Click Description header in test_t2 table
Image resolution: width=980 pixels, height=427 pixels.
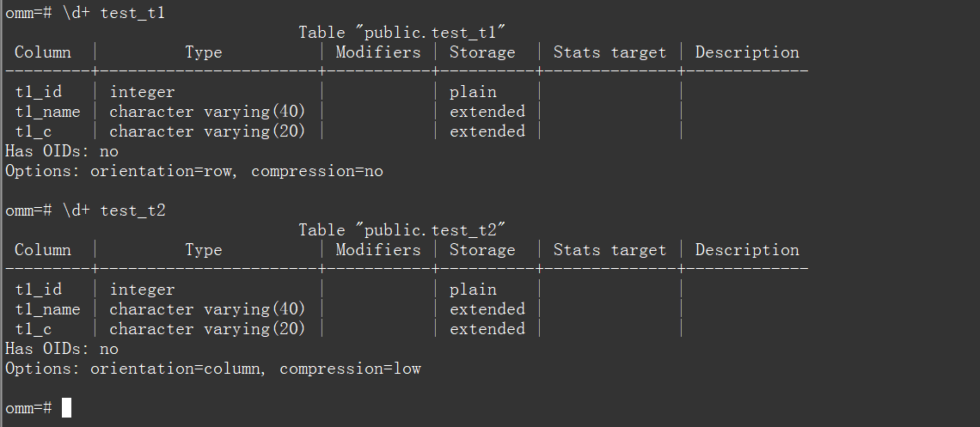[x=747, y=250]
